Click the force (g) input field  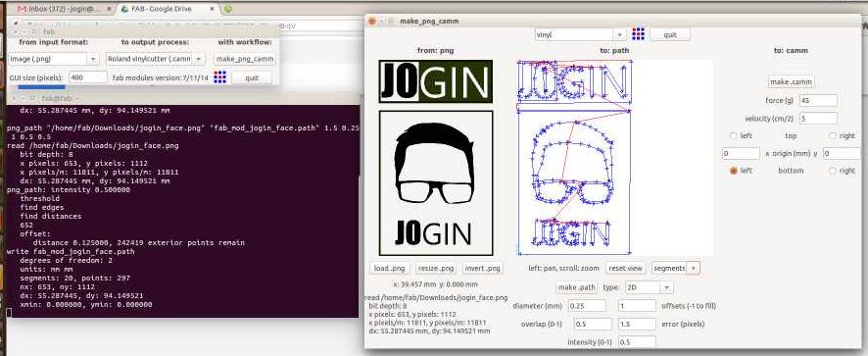(818, 100)
